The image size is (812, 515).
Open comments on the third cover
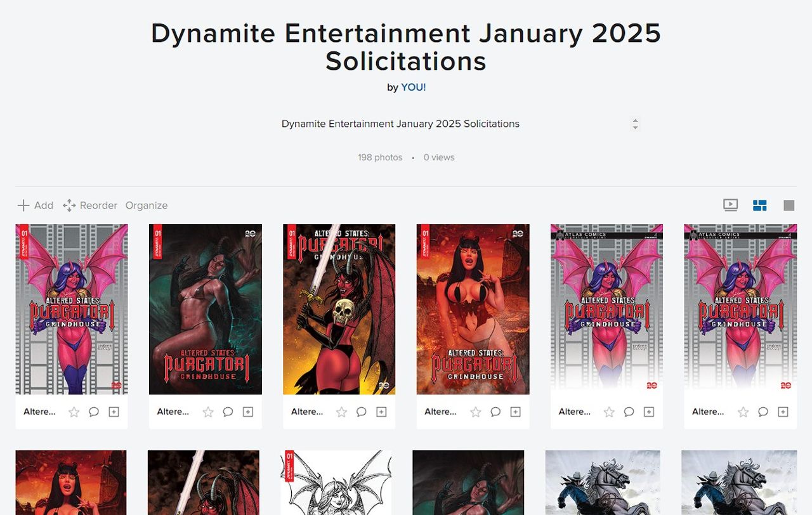click(362, 412)
